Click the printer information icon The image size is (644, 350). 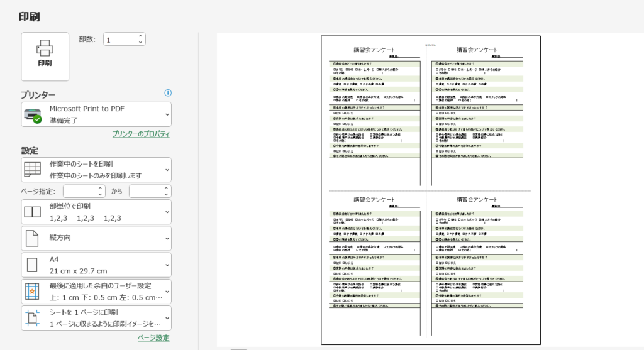pos(168,93)
